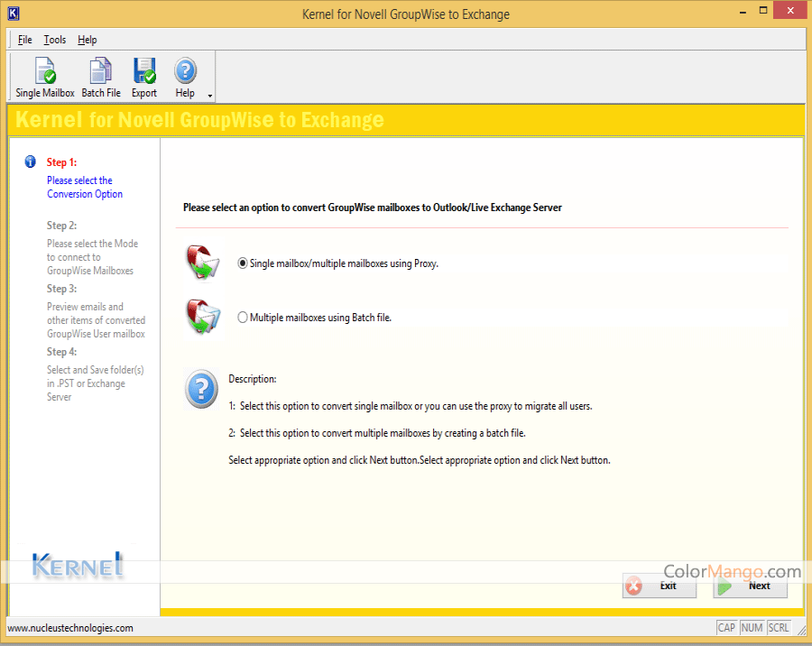This screenshot has width=812, height=646.
Task: Click the mailbox icon beside Batch file option
Action: pos(202,317)
